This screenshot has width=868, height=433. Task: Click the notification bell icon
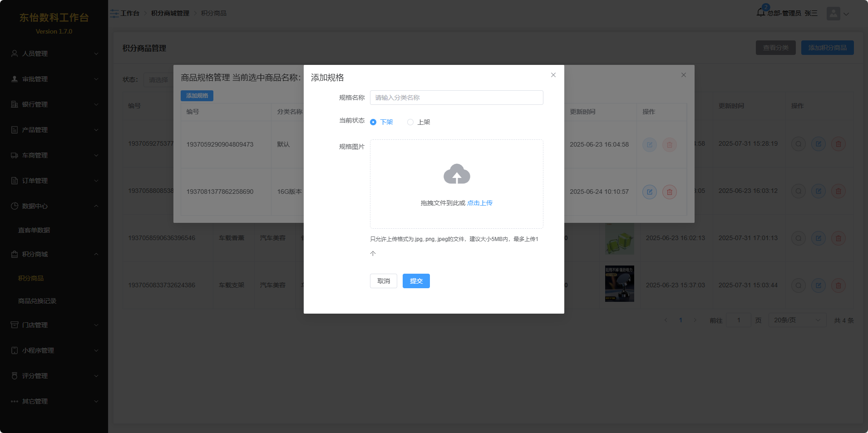(x=760, y=12)
